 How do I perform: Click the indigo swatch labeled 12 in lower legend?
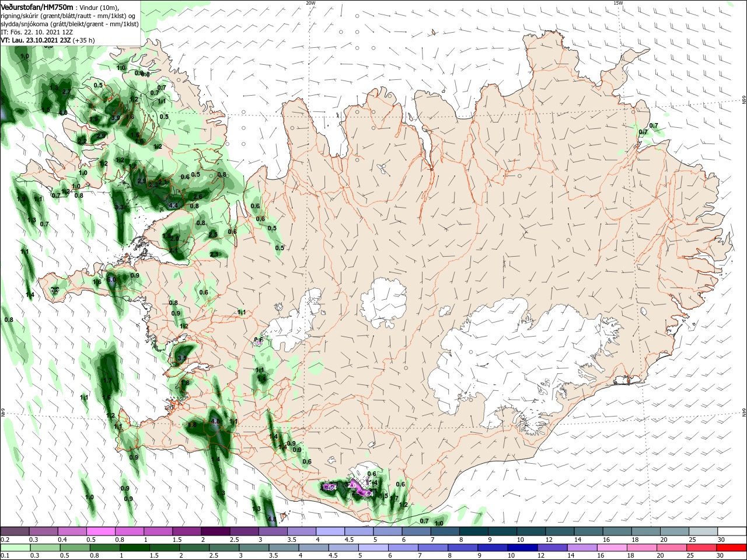point(552,548)
